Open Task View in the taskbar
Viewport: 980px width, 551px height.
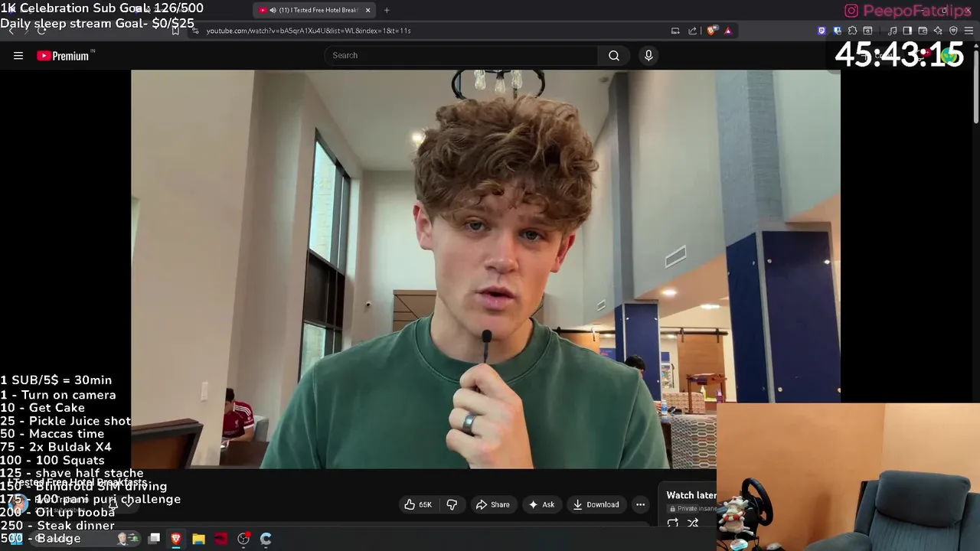pos(154,539)
